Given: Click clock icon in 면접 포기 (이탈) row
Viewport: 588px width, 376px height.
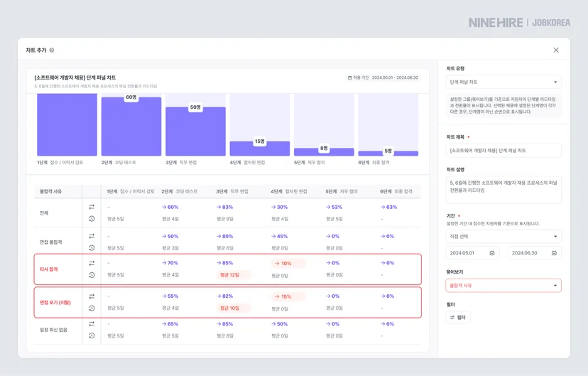Looking at the screenshot, I should coord(92,308).
